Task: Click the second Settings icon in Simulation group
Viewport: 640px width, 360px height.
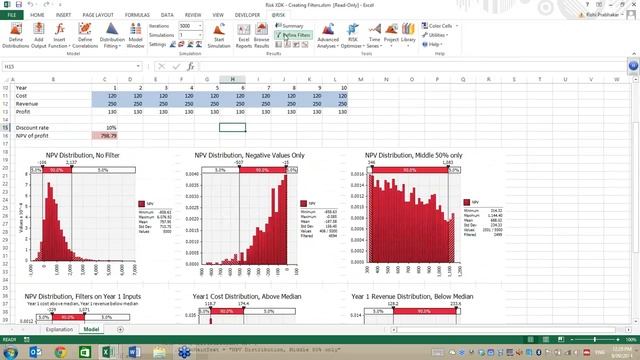Action: click(181, 44)
